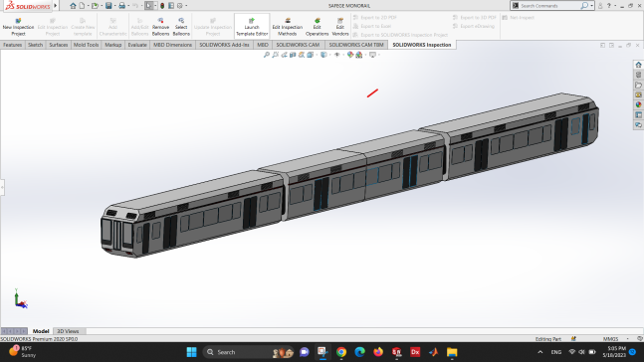644x362 pixels.
Task: Switch to the Mold Tools tab
Action: [x=86, y=45]
